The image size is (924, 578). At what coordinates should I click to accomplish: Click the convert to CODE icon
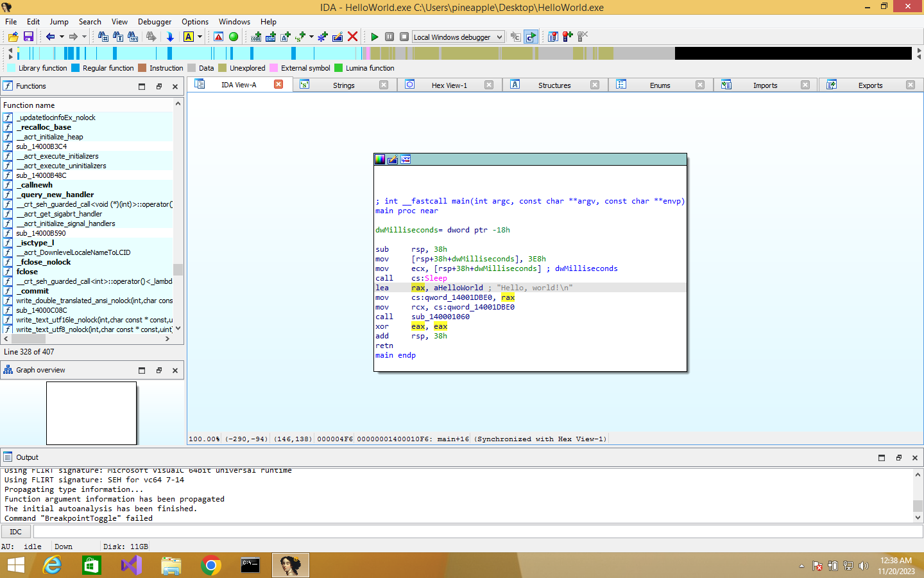(x=256, y=37)
